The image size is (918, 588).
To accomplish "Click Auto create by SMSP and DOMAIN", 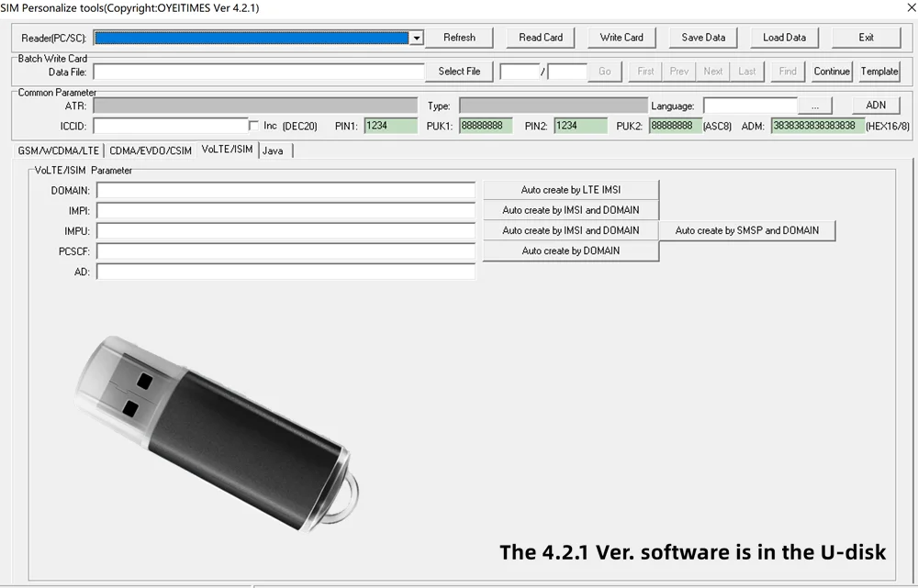I will (746, 230).
